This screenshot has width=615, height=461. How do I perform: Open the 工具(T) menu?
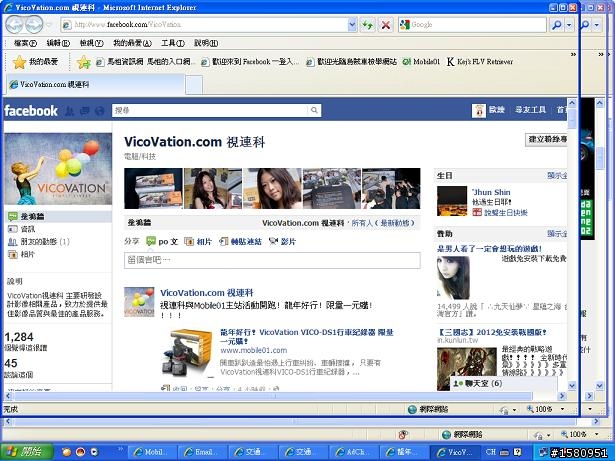(173, 43)
